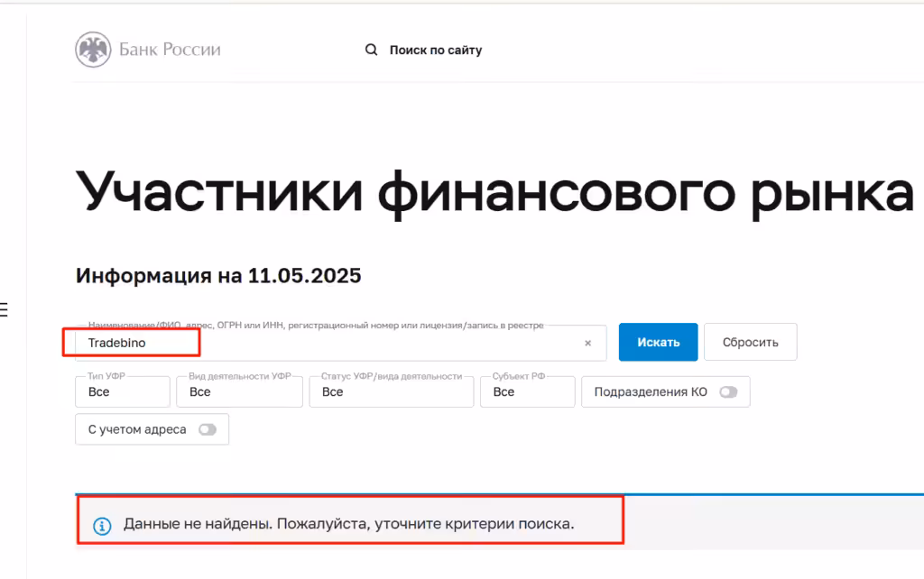Click the Участники финансового рынка heading
Image resolution: width=924 pixels, height=579 pixels.
tap(495, 193)
